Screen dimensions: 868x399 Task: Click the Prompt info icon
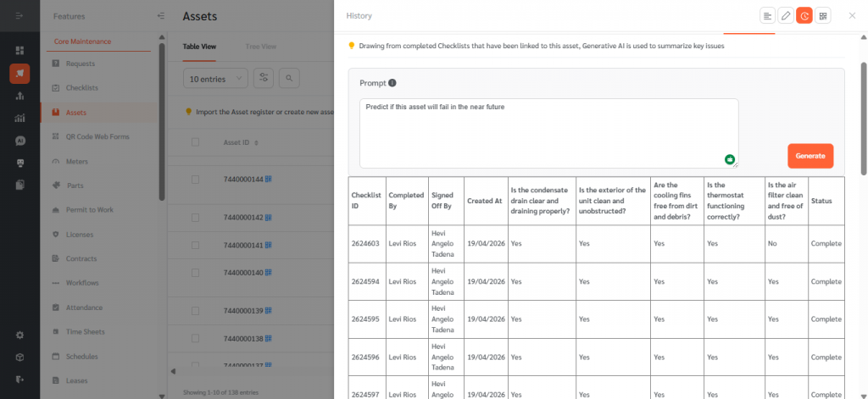tap(392, 83)
